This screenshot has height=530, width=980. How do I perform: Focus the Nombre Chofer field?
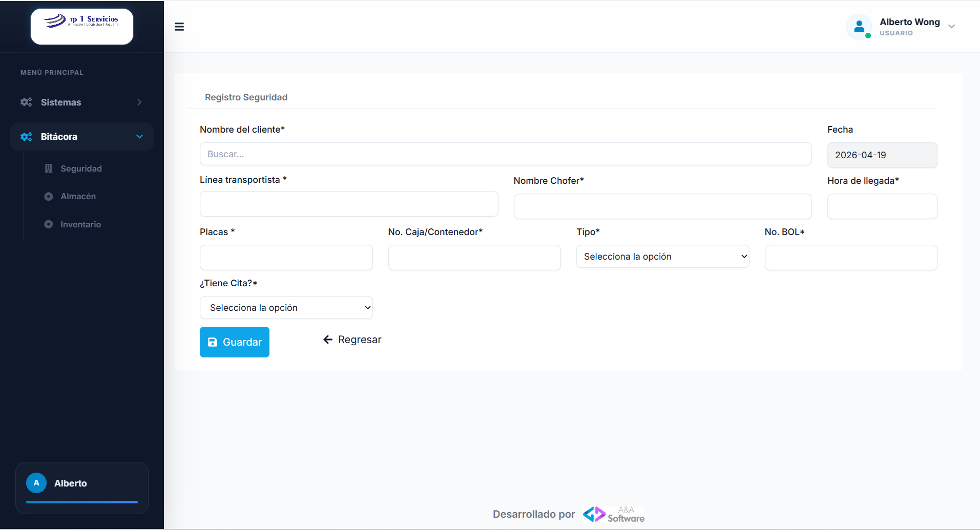(x=662, y=206)
